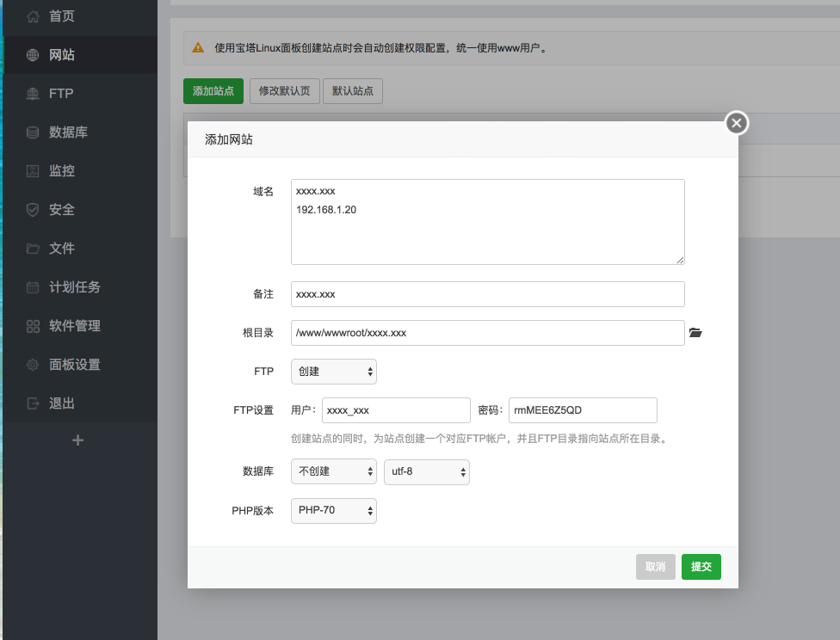The width and height of the screenshot is (840, 640).
Task: Switch to 默认站点 settings
Action: (x=352, y=91)
